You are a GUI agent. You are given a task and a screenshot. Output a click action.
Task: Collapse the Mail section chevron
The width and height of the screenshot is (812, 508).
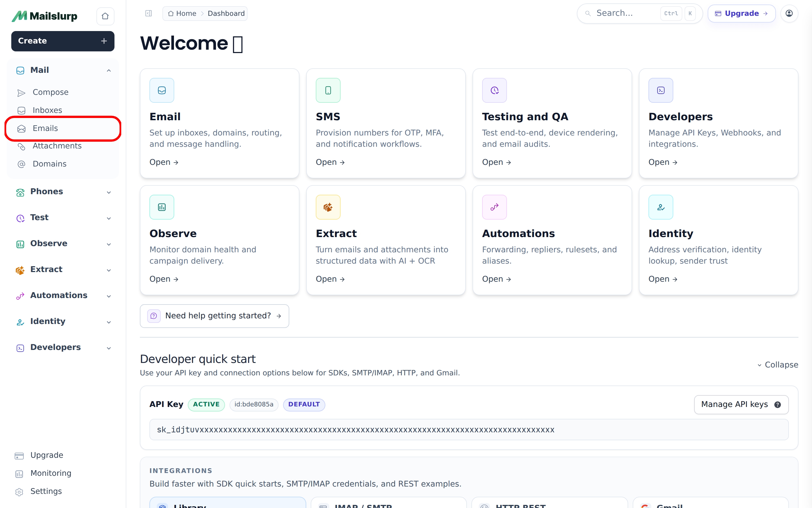[109, 70]
